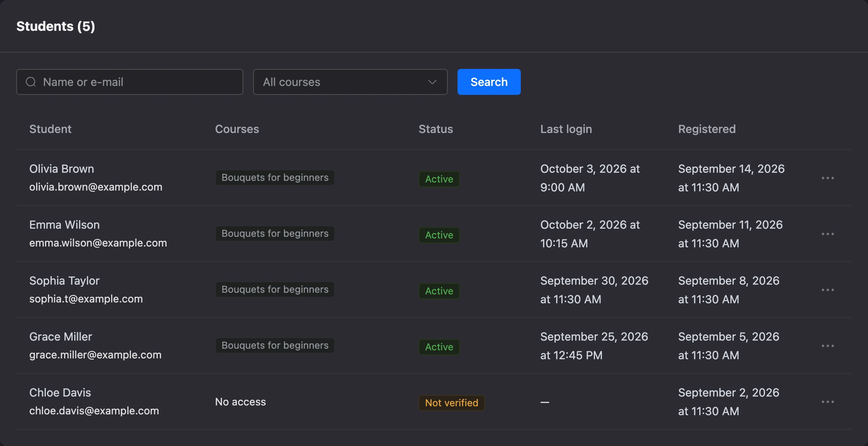Click Grace Miller's Bouquets for beginners tag
The image size is (868, 446).
pyautogui.click(x=275, y=345)
